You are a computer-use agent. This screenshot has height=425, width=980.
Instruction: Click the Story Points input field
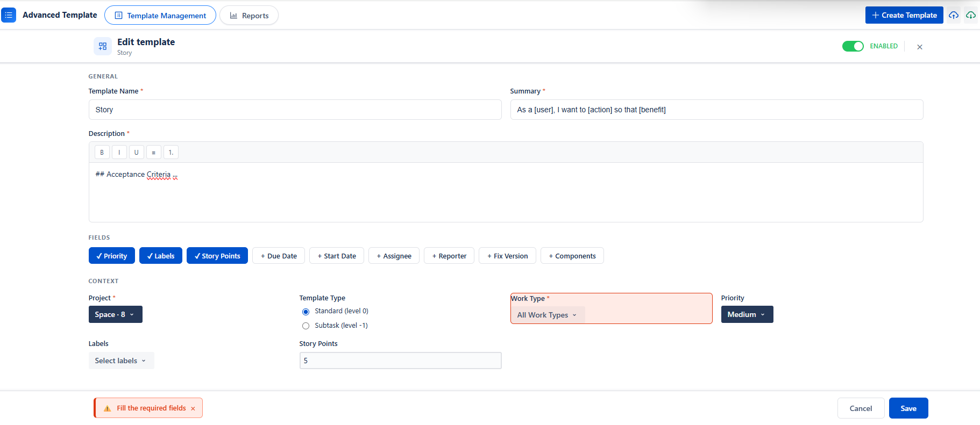click(x=401, y=361)
